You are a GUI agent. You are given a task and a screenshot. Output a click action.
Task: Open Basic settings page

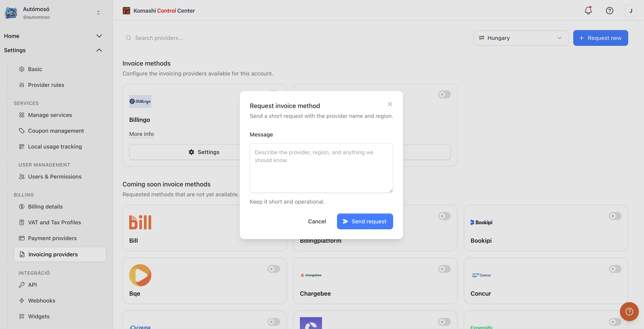click(x=60, y=69)
